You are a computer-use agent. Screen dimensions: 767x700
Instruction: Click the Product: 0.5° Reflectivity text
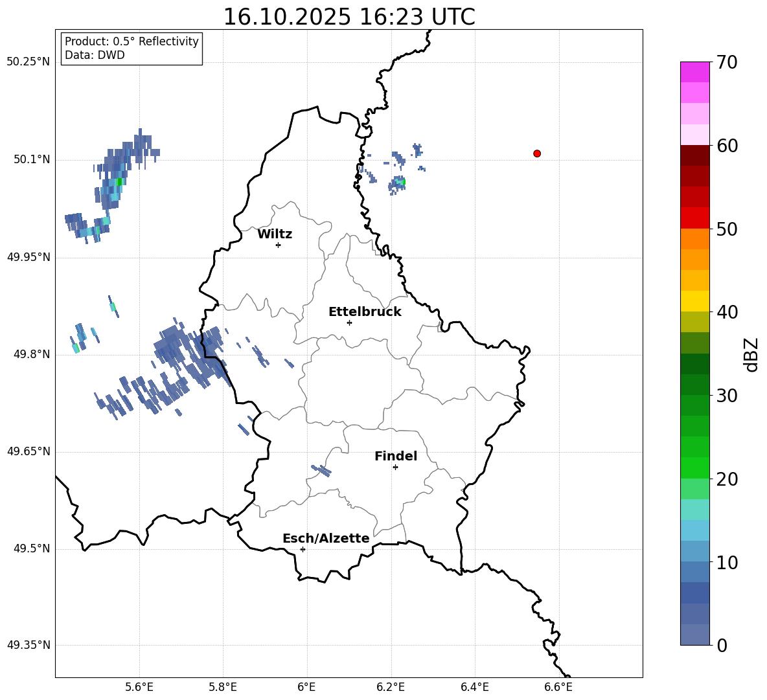coord(132,41)
